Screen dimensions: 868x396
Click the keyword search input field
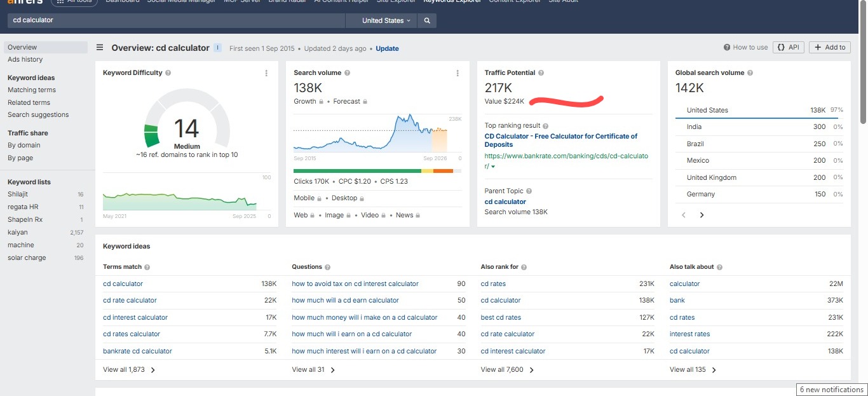pyautogui.click(x=176, y=20)
